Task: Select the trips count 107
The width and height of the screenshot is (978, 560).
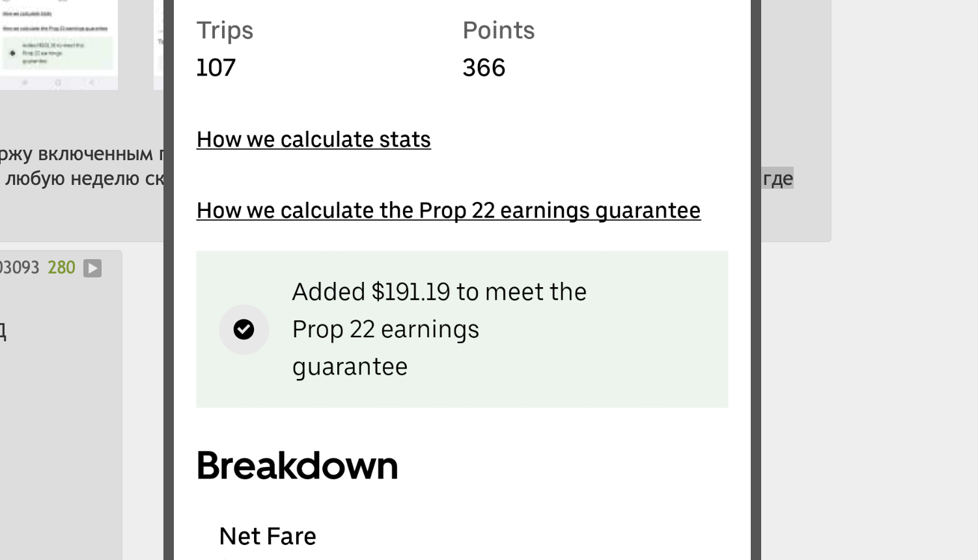Action: (x=216, y=68)
